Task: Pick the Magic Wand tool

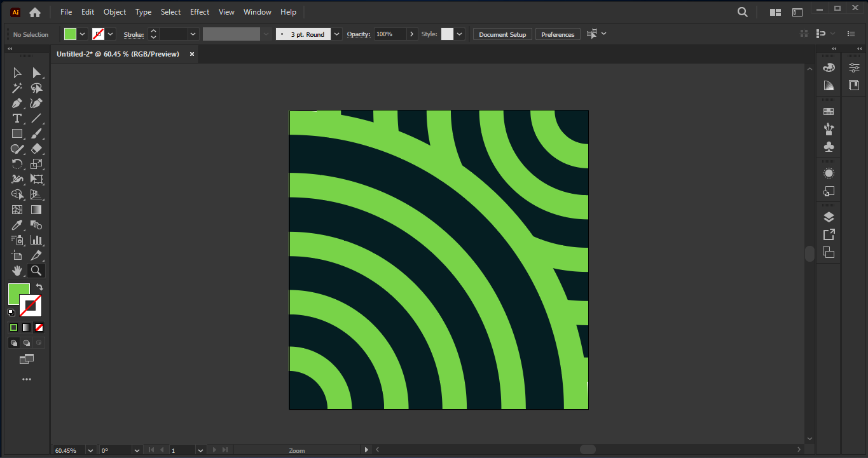Action: (x=17, y=88)
